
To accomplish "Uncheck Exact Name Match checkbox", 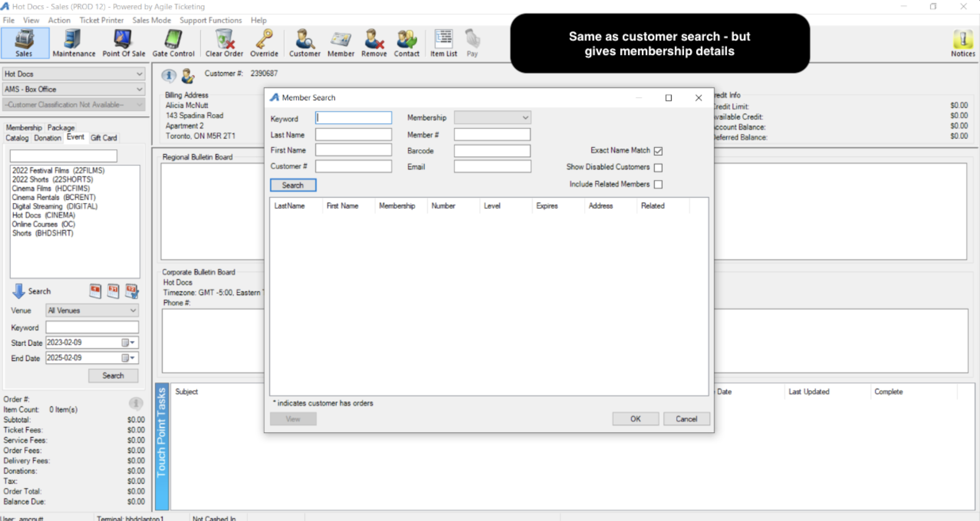I will click(658, 151).
